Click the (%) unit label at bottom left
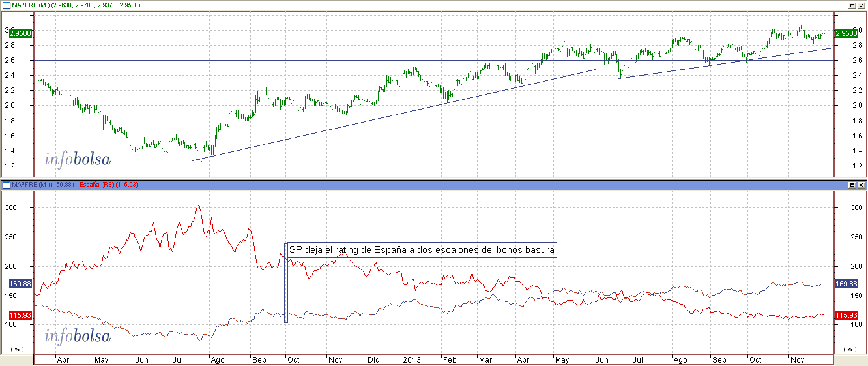Viewport: 868px width, 366px height. 17,350
